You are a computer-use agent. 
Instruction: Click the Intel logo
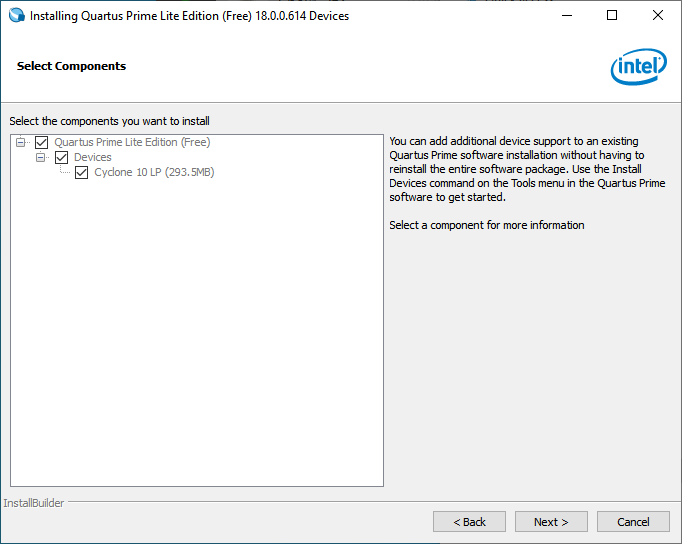(x=638, y=67)
